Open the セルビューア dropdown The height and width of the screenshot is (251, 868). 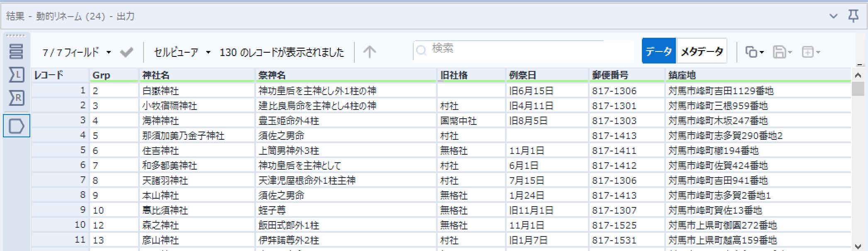tap(182, 52)
